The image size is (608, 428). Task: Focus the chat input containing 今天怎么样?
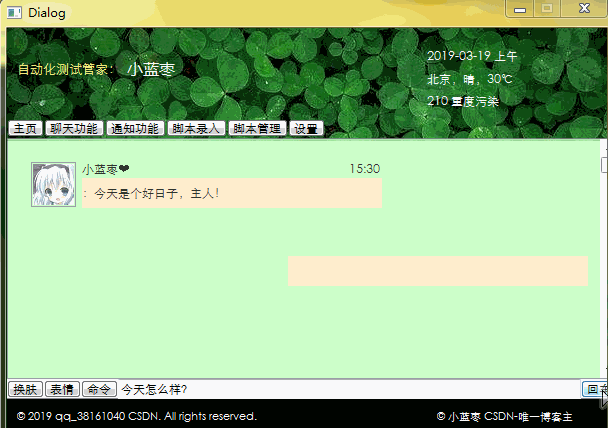(349, 389)
